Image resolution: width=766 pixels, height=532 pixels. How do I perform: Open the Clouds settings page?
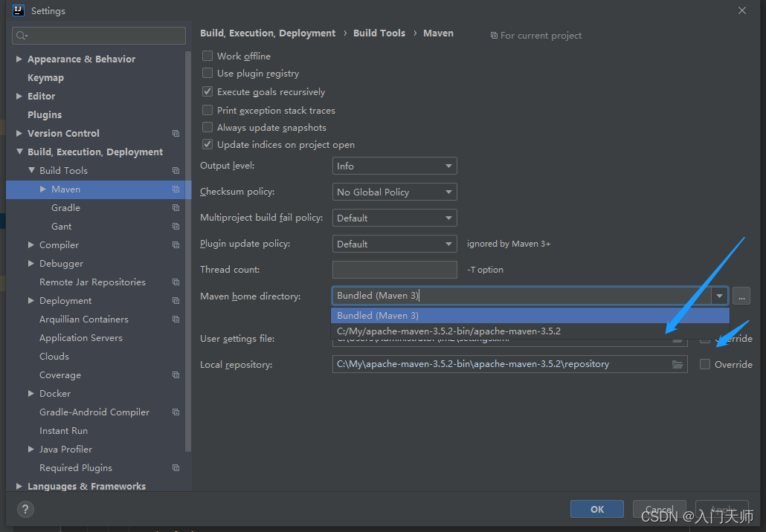pyautogui.click(x=54, y=357)
